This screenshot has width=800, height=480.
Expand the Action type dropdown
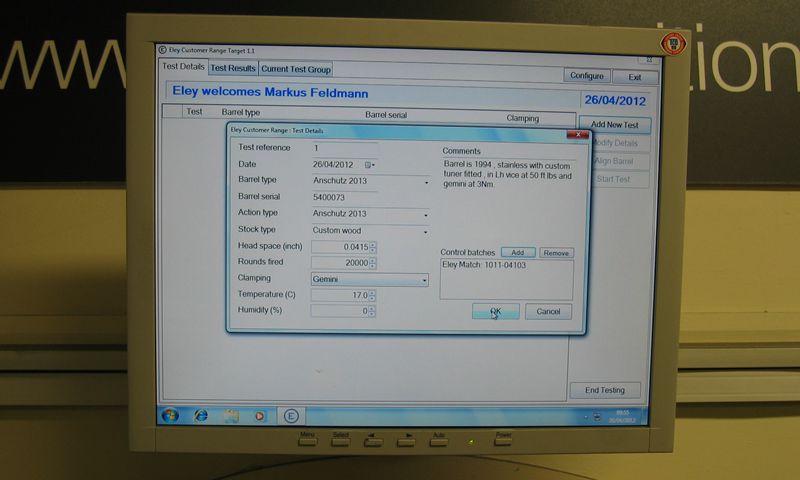[426, 215]
